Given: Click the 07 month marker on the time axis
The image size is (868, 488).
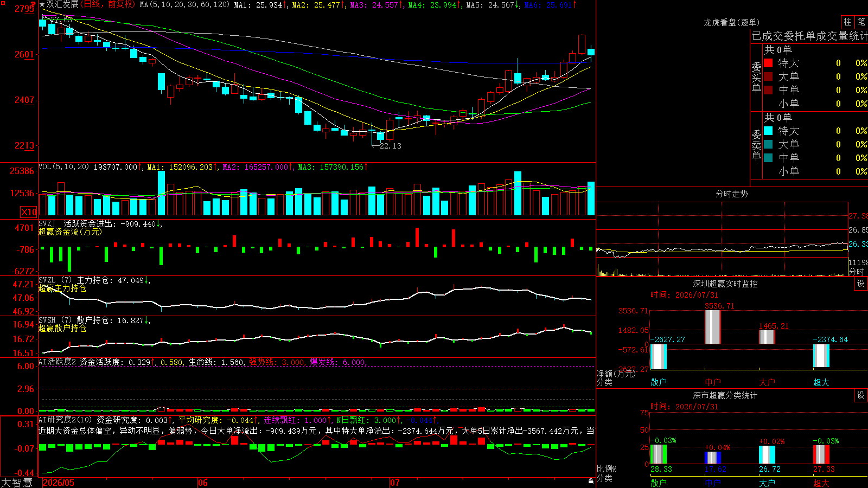Looking at the screenshot, I should [395, 483].
